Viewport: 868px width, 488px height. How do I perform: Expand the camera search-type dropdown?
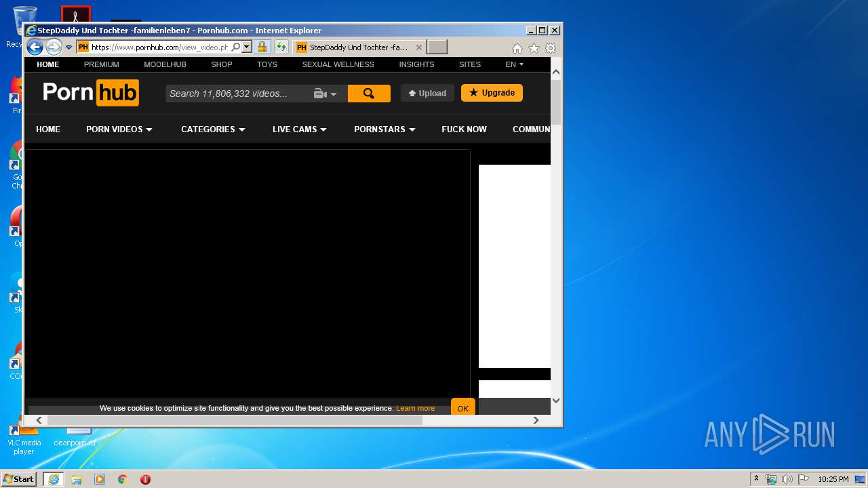point(325,94)
